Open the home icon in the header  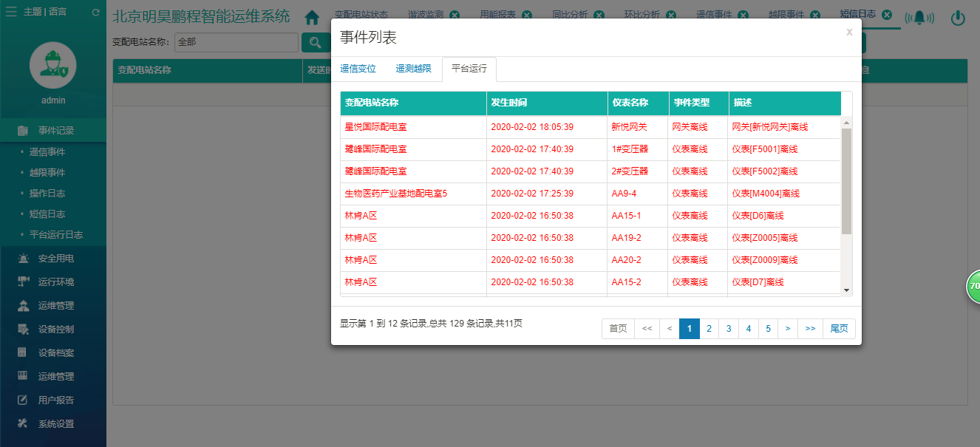click(x=312, y=18)
